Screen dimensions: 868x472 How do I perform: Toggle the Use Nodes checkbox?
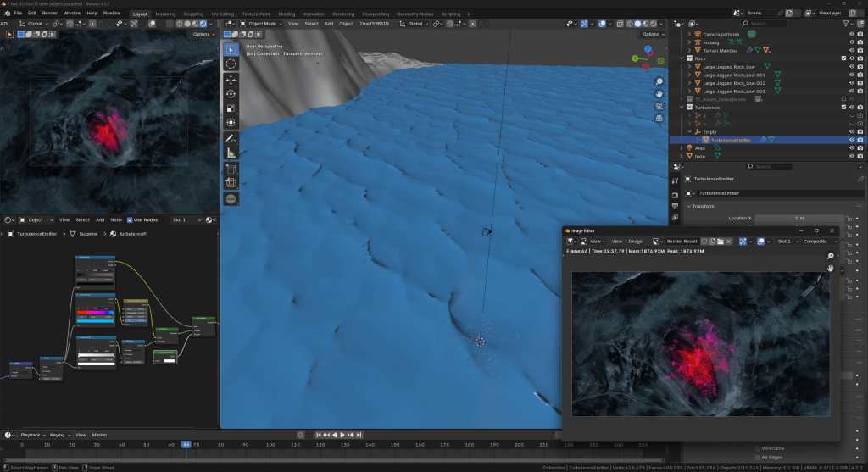[130, 220]
